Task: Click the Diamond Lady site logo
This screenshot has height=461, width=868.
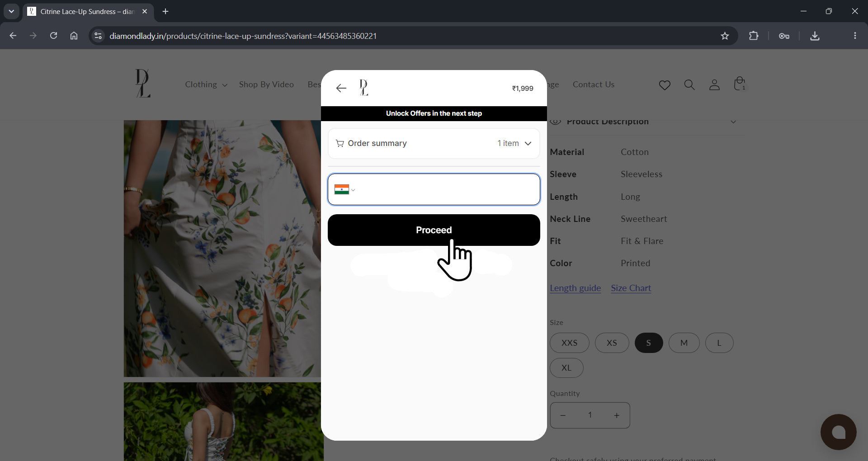Action: (x=143, y=83)
